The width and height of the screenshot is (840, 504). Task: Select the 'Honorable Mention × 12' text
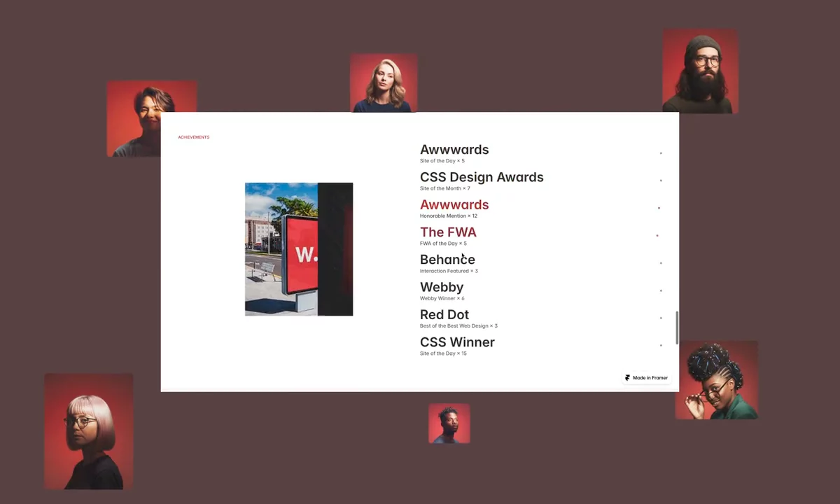(449, 216)
